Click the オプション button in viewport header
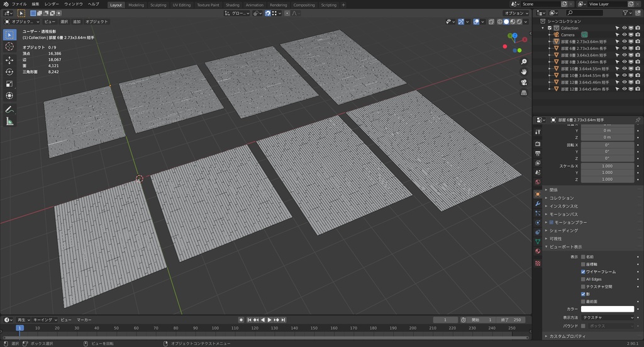 click(x=516, y=13)
